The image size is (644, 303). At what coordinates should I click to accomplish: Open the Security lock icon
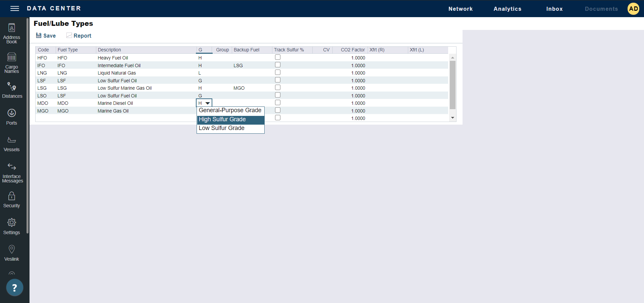pos(12,196)
